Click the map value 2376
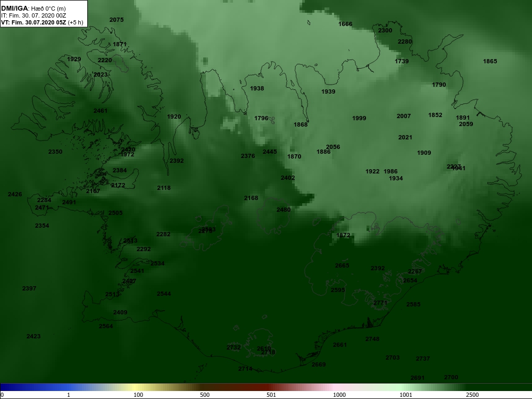 click(248, 156)
